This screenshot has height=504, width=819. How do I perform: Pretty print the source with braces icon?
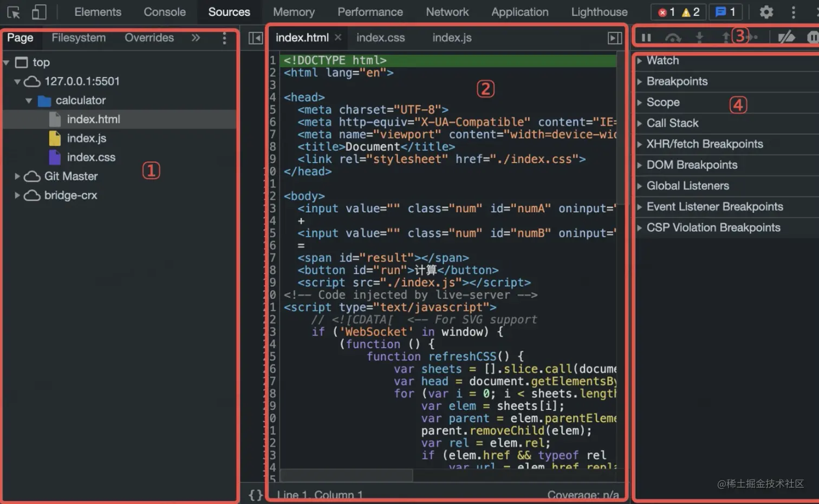[256, 495]
